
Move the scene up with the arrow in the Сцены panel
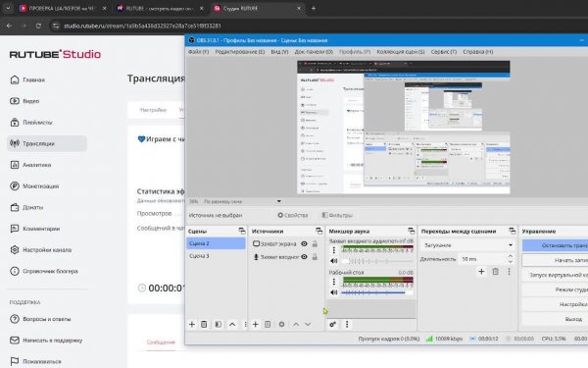[232, 324]
